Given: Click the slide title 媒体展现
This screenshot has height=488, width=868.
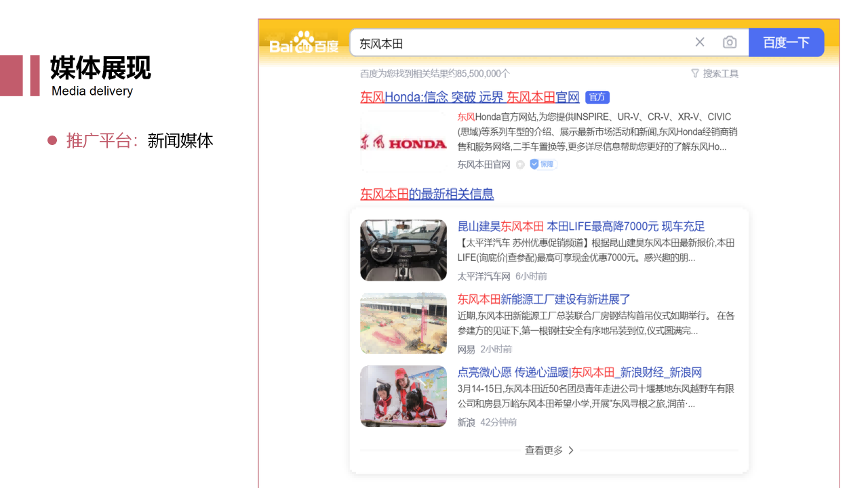Looking at the screenshot, I should (x=100, y=68).
